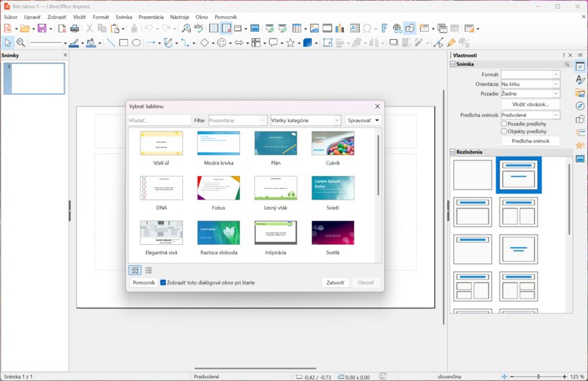Click the Zatvoriť button
Screen dimensions: 588x381
335,283
